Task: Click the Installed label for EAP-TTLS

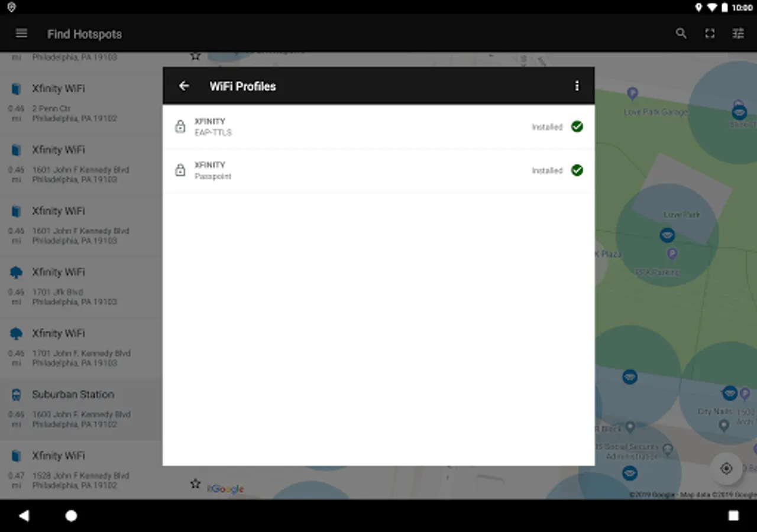Action: pos(547,127)
